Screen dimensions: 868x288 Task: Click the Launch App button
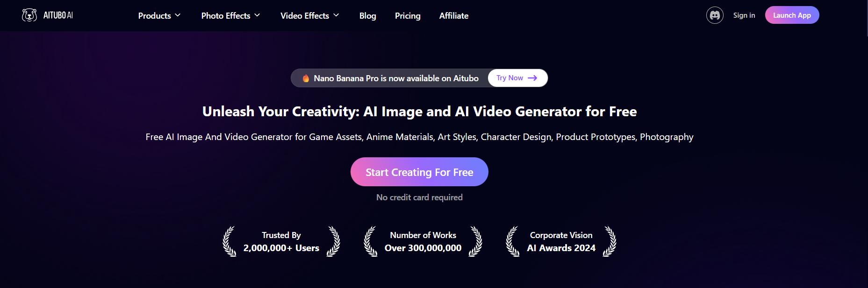click(792, 15)
